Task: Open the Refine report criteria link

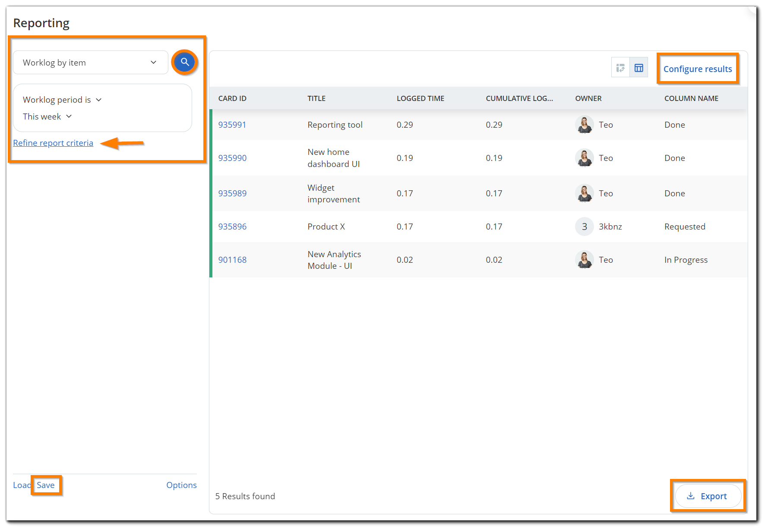Action: tap(53, 142)
